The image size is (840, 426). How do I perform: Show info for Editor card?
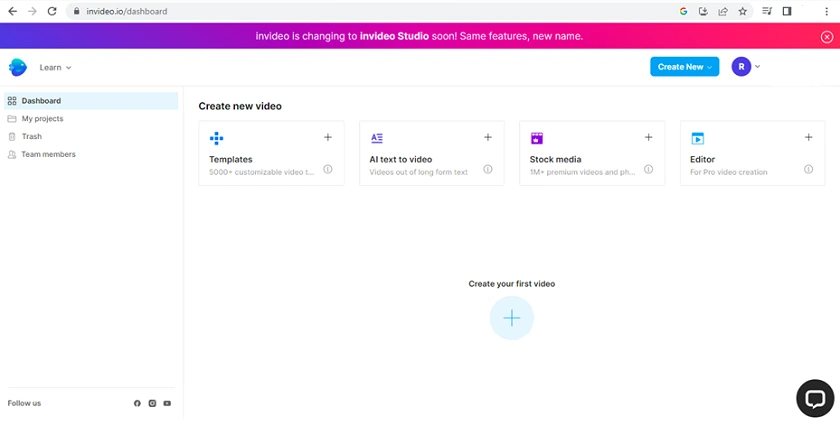[x=808, y=169]
